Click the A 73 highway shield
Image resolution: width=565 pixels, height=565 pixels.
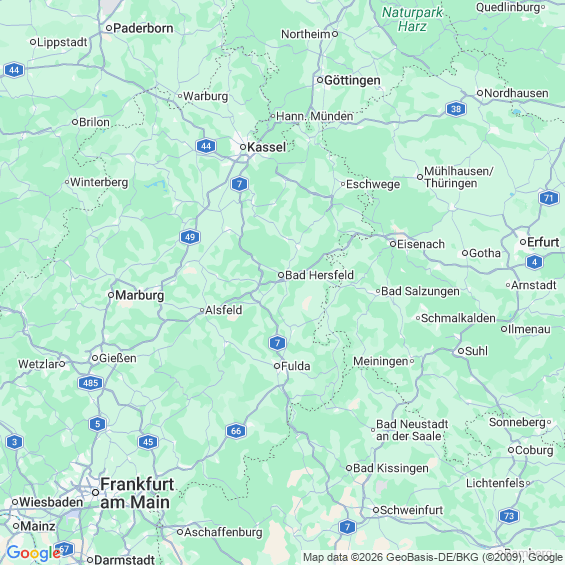click(x=509, y=516)
